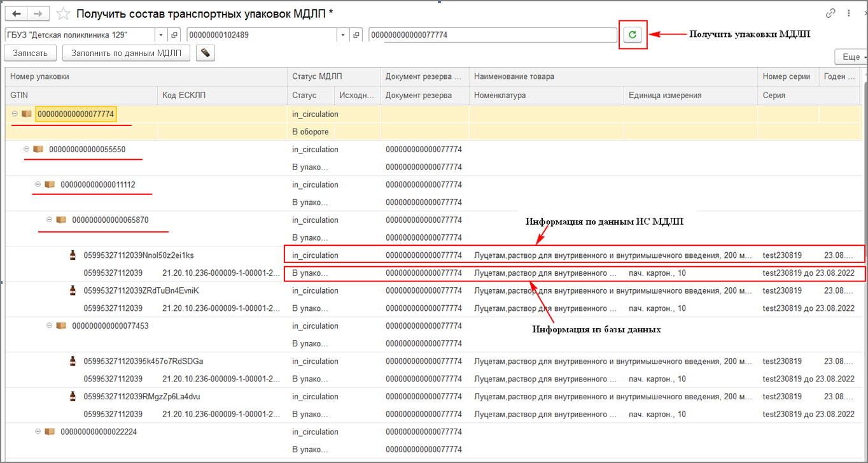The image size is (868, 463).
Task: Click box icon of package 000000000000022224
Action: 50,431
